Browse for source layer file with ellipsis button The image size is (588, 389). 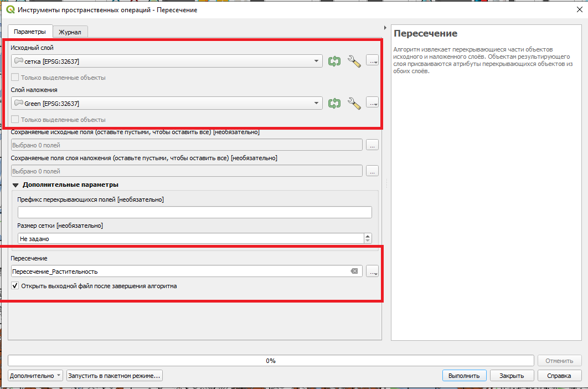372,61
